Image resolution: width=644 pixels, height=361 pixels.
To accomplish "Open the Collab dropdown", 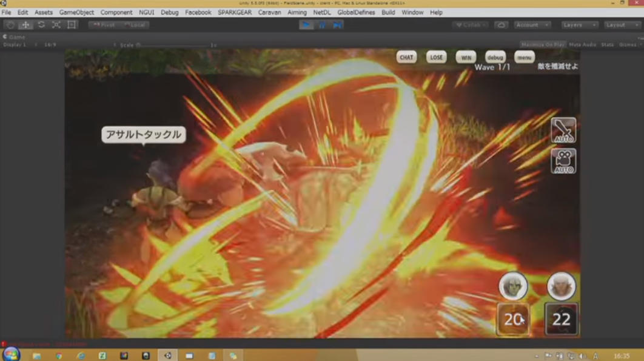I will pyautogui.click(x=471, y=25).
